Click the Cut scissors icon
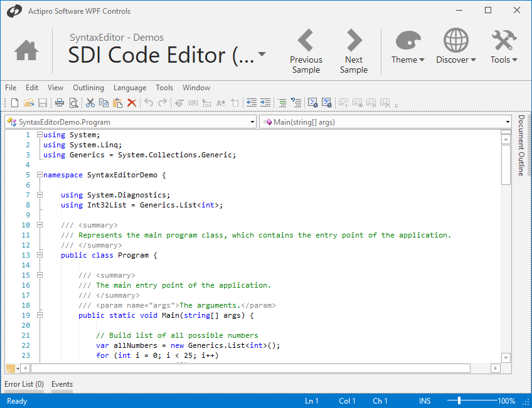532x408 pixels. pyautogui.click(x=90, y=103)
